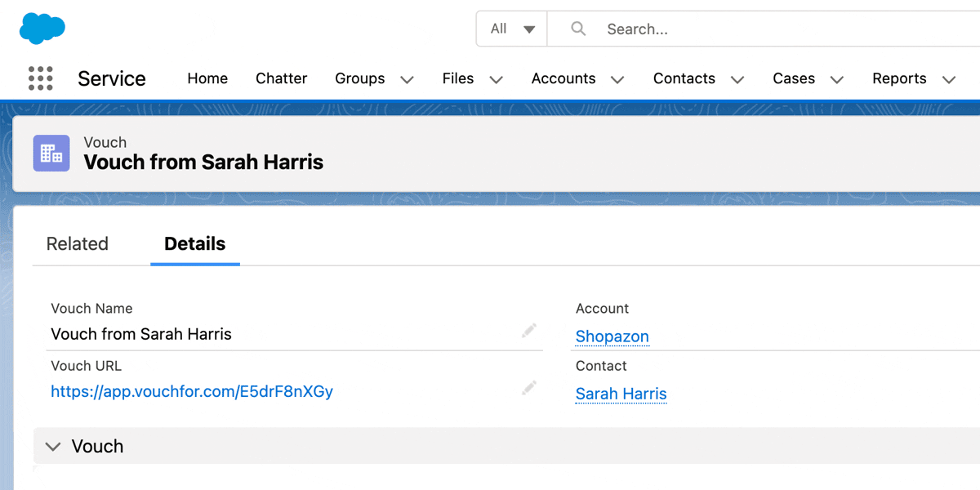Click the Account field label
Screen dimensions: 980x490
[x=603, y=308]
